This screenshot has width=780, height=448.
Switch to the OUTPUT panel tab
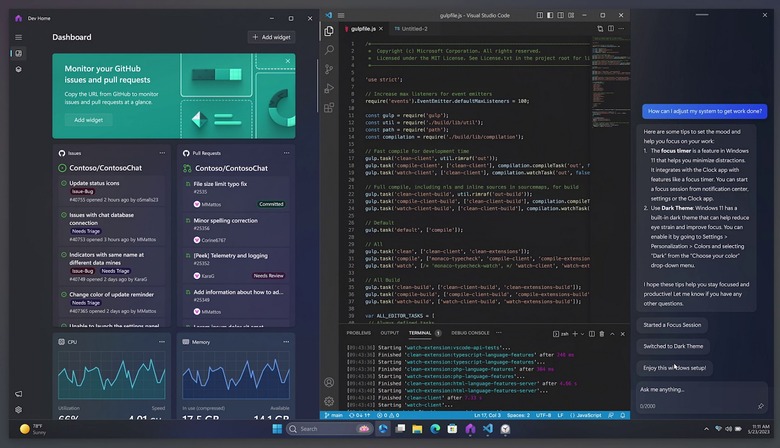390,333
